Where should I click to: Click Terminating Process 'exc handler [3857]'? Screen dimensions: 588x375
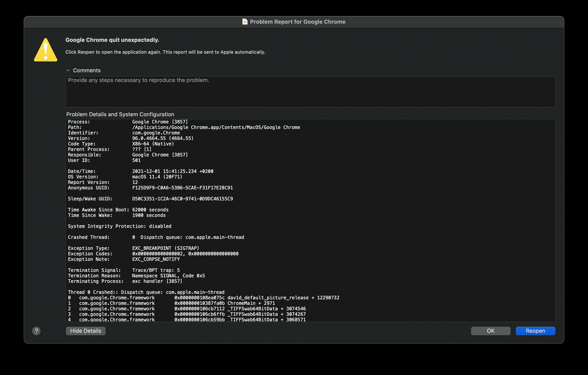click(157, 281)
